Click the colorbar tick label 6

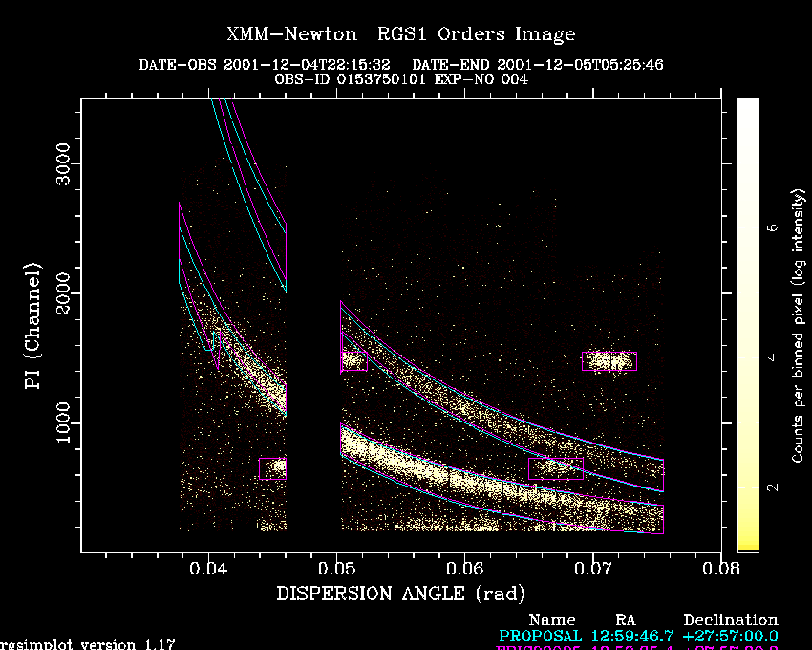[x=772, y=227]
